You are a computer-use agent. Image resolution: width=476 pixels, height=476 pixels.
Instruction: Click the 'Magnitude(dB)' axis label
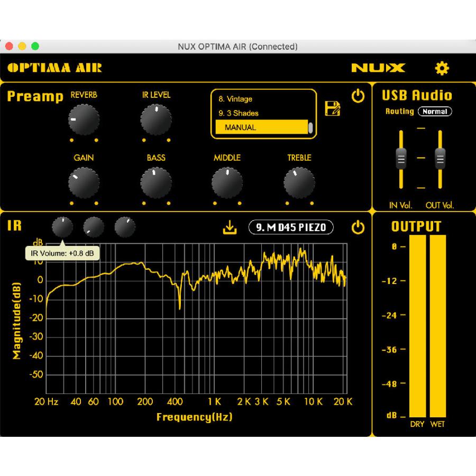tap(17, 321)
